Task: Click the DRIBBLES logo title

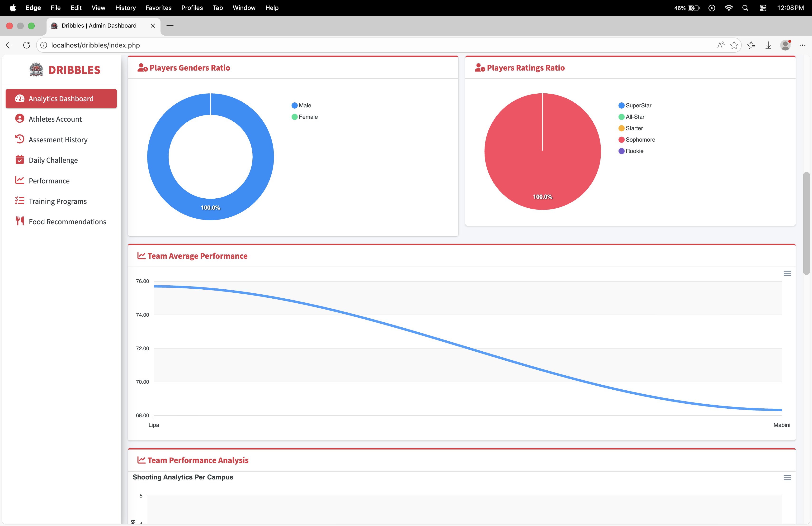Action: pos(74,70)
